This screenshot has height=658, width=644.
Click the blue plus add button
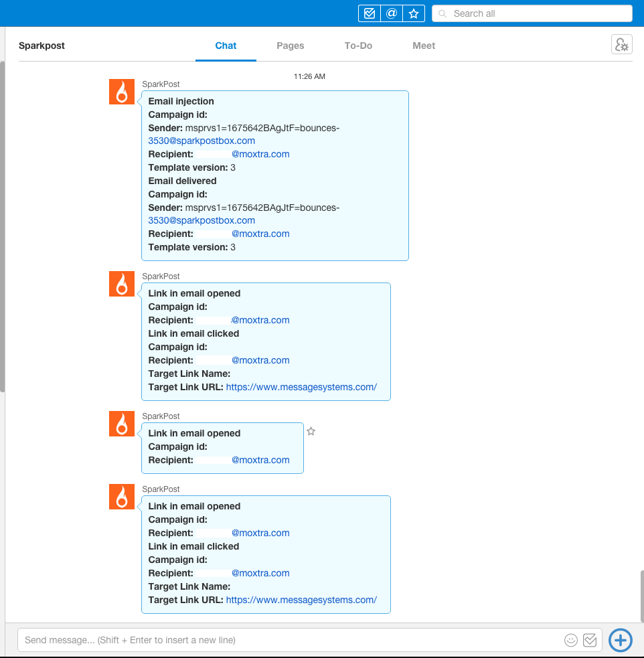(621, 640)
